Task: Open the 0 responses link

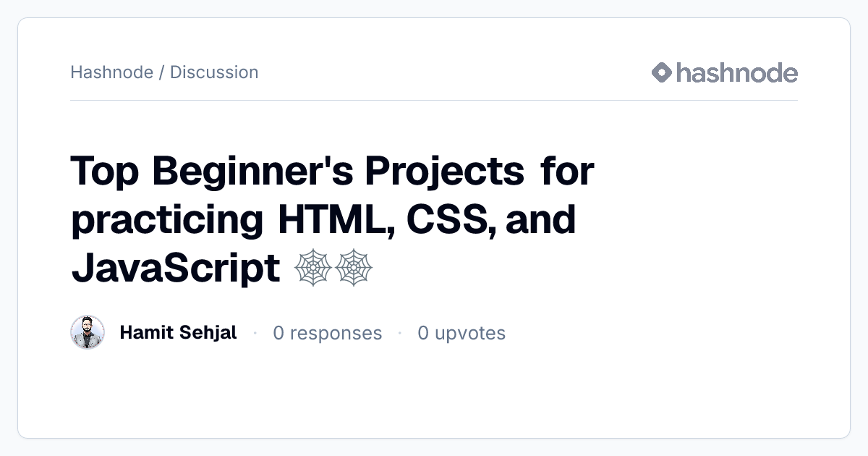Action: coord(327,333)
